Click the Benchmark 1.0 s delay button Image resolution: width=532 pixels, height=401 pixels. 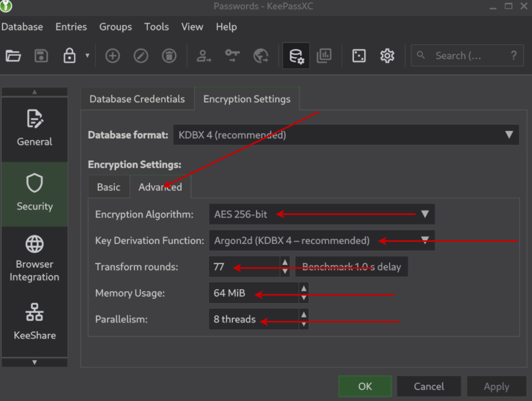pyautogui.click(x=352, y=267)
